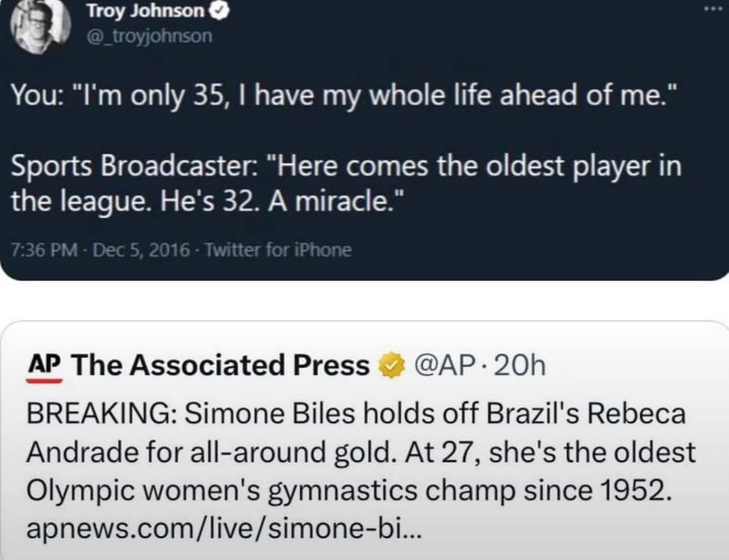Open the Troy Johnson display name
Image resolution: width=729 pixels, height=560 pixels.
click(145, 11)
